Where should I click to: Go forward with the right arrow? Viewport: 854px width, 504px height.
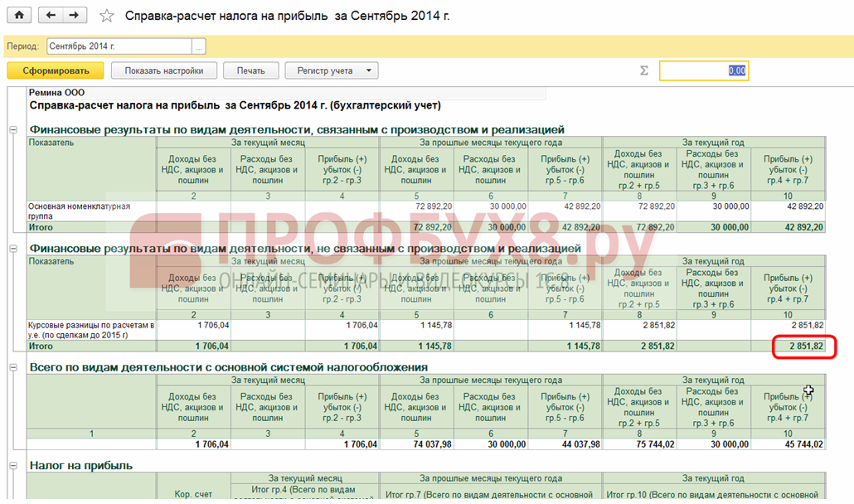coord(75,16)
